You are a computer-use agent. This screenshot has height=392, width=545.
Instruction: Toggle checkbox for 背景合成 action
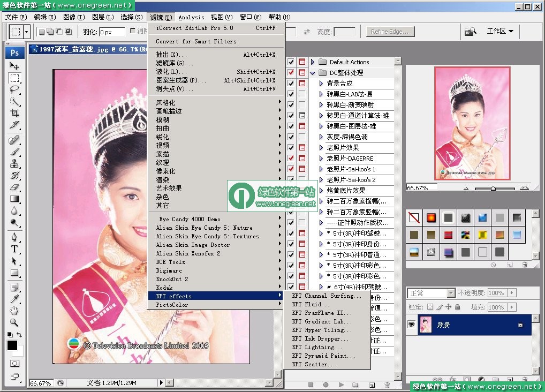291,84
